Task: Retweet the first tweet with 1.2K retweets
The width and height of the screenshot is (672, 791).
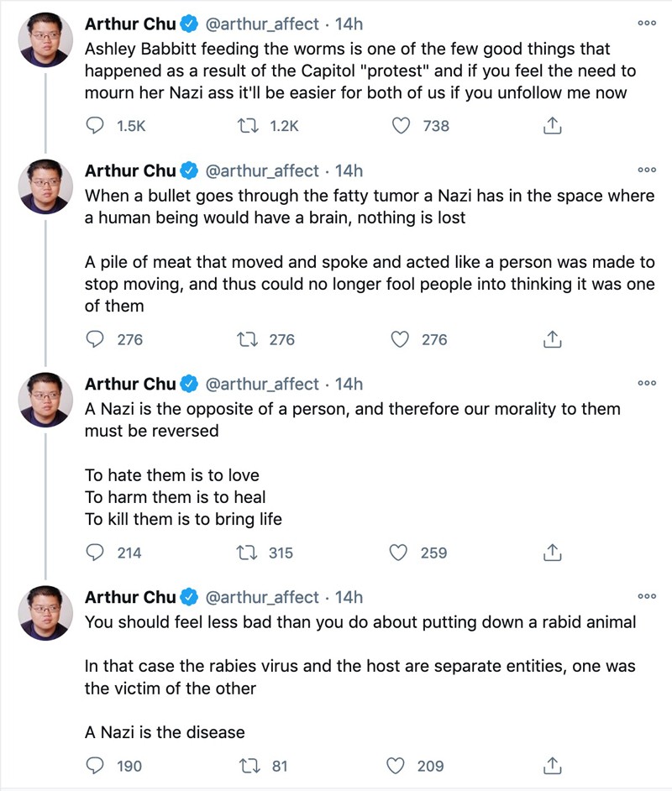Action: pos(248,125)
